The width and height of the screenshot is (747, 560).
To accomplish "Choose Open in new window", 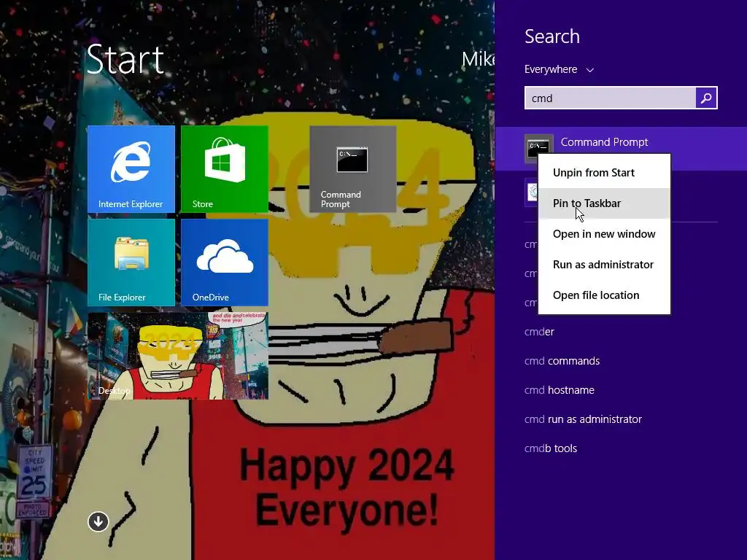I will point(604,234).
